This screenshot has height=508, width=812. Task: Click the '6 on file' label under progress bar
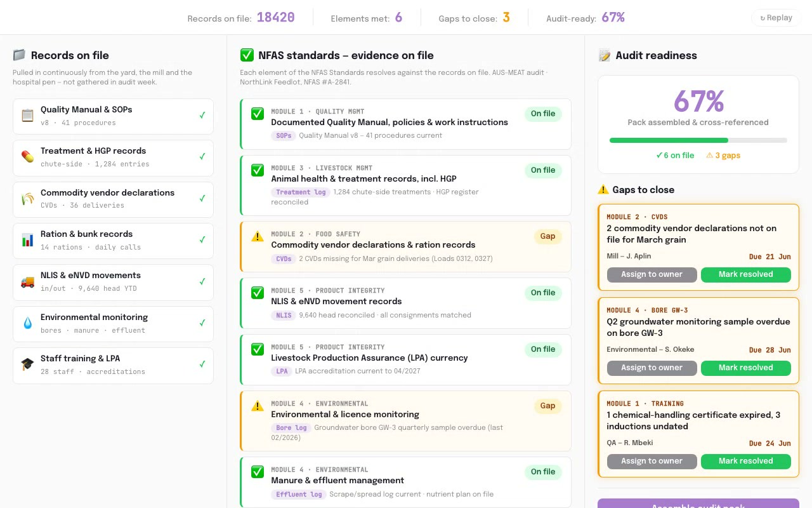tap(675, 156)
